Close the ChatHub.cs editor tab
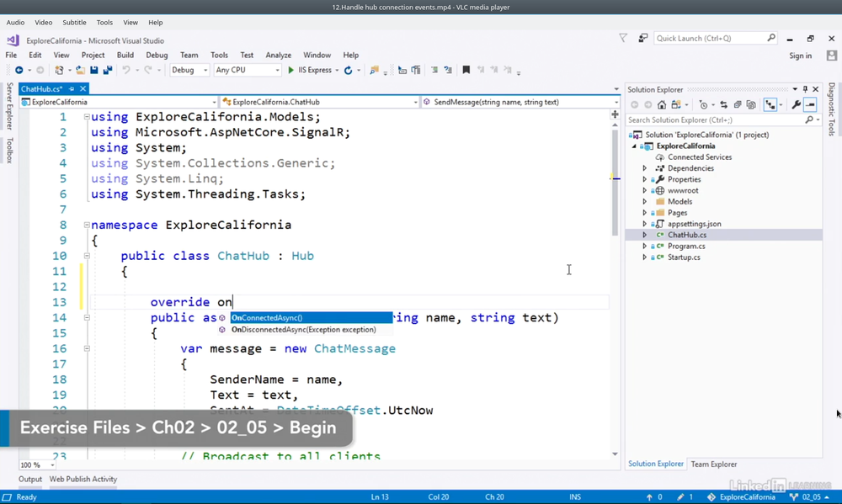The width and height of the screenshot is (842, 504). click(83, 88)
